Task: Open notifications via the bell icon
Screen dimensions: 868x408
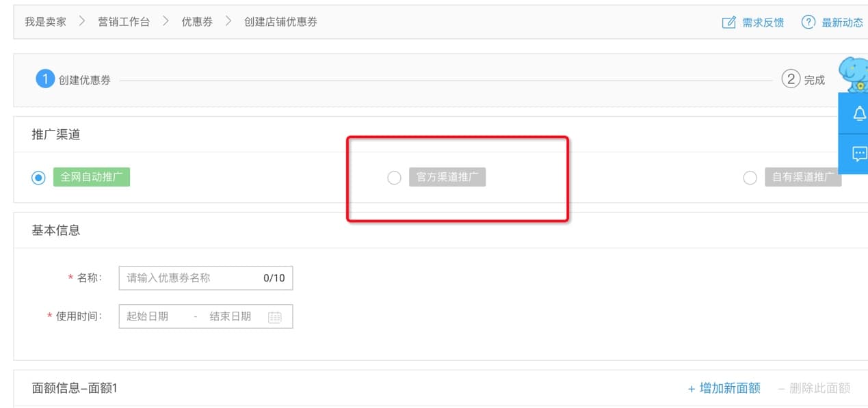Action: pos(859,114)
